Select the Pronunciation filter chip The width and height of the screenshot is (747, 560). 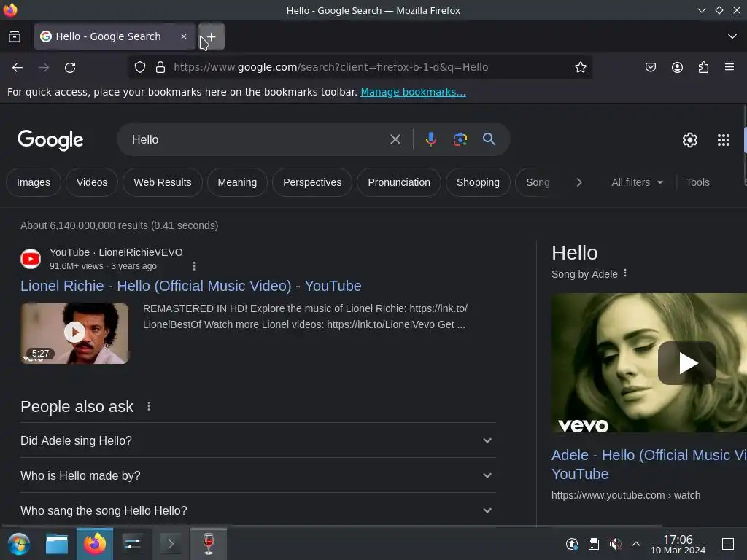pos(399,182)
